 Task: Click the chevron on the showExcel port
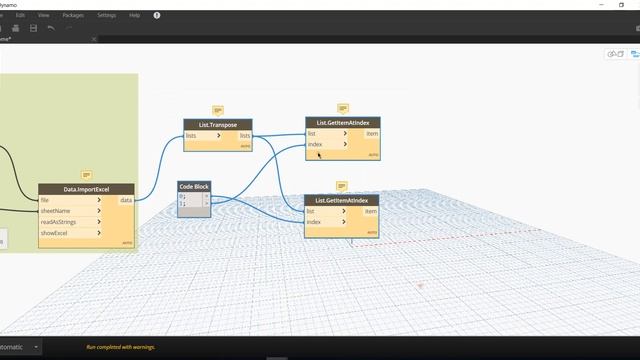click(x=99, y=233)
